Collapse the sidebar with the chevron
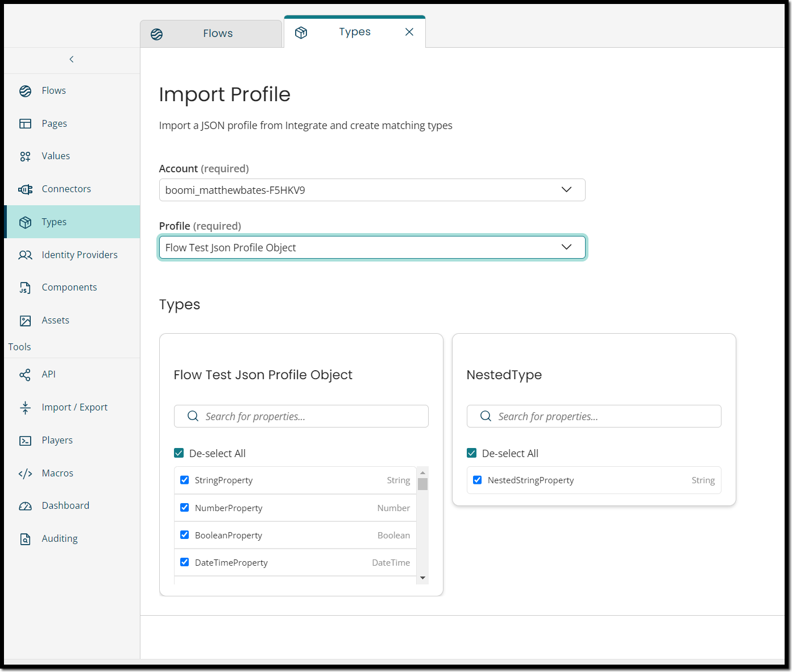The height and width of the screenshot is (672, 792). point(72,59)
